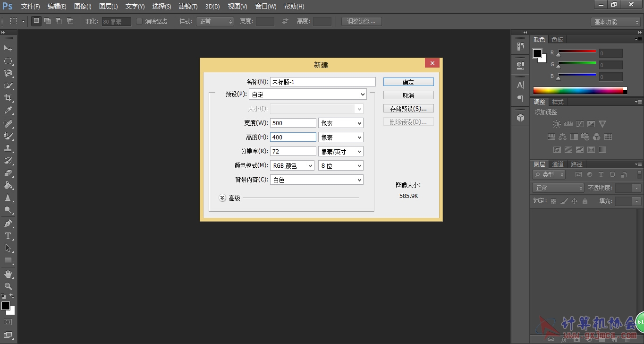Select the Move tool
Screen dimensions: 644x344
[8, 49]
